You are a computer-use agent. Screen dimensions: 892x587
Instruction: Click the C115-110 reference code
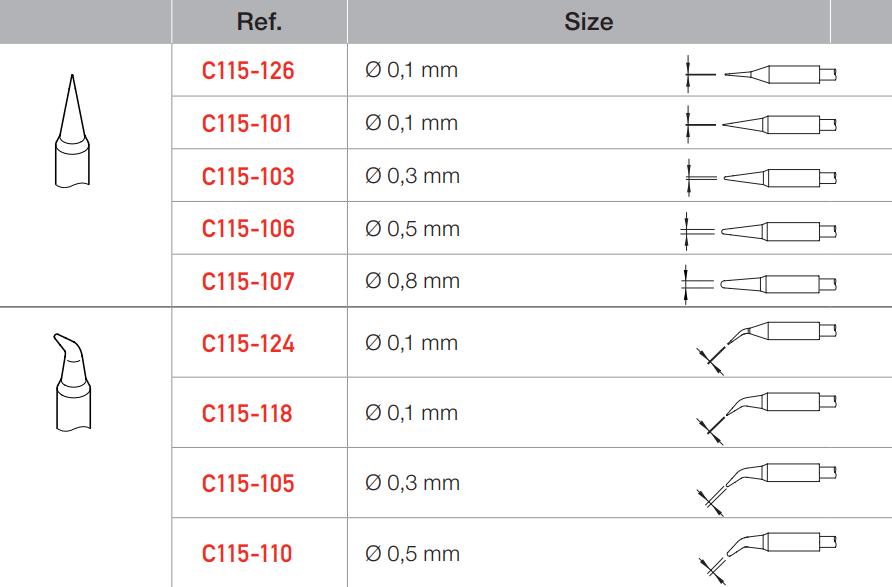click(248, 553)
